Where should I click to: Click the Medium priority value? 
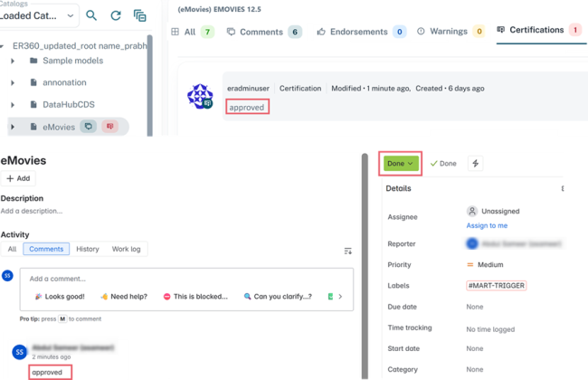[x=485, y=265]
